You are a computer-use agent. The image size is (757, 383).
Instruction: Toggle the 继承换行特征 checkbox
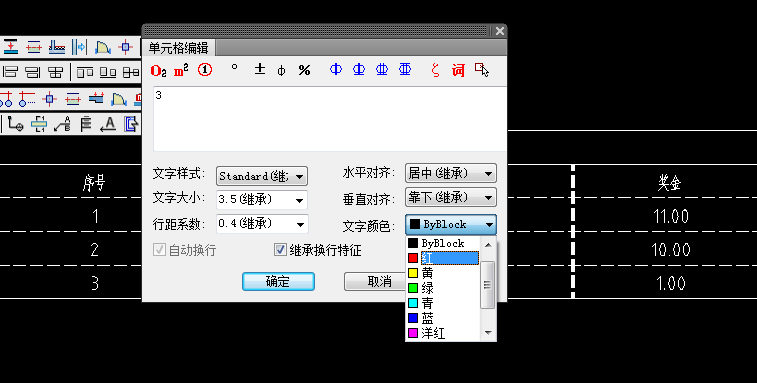pyautogui.click(x=280, y=250)
